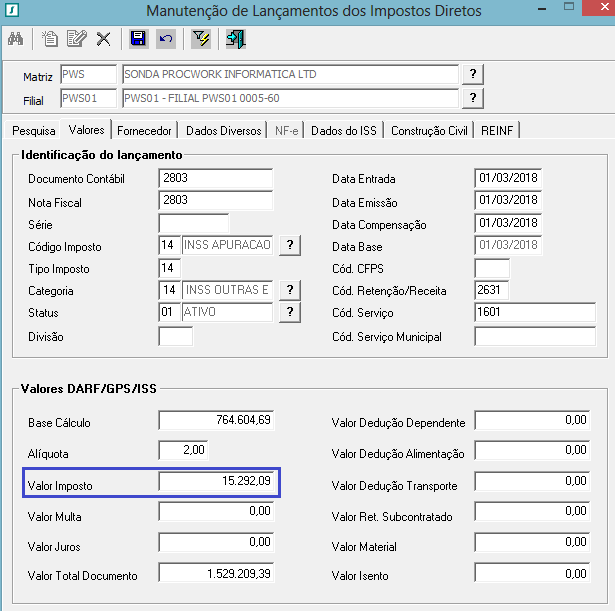
Task: Open the Filial lookup question mark button
Action: (x=473, y=98)
